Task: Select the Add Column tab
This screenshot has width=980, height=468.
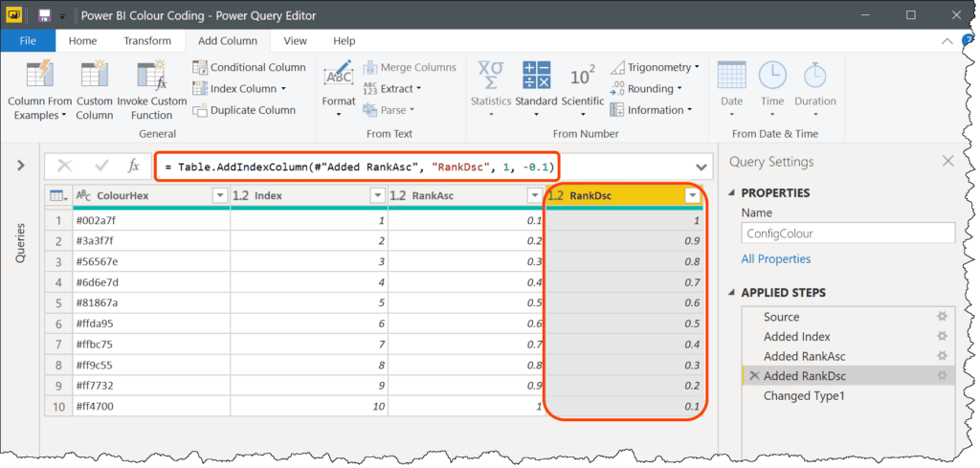Action: click(x=228, y=40)
